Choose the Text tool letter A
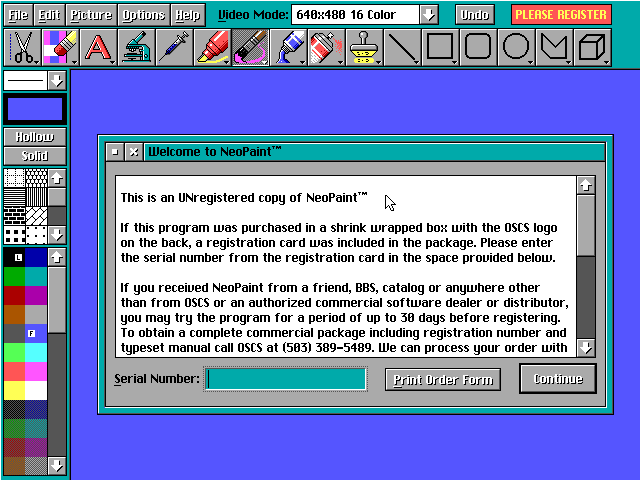Viewport: 640px width, 480px height. click(98, 47)
